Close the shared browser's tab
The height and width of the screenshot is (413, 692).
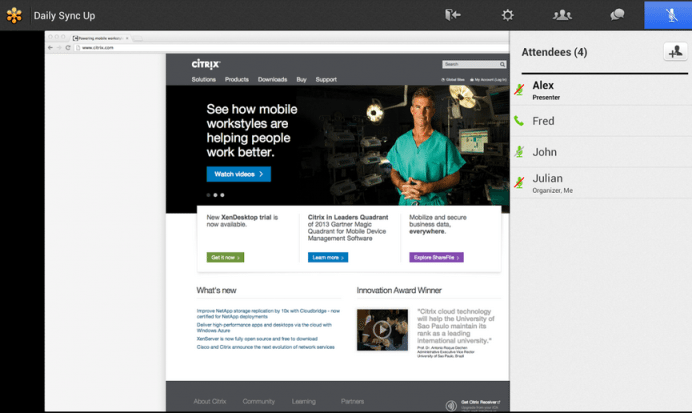pyautogui.click(x=127, y=38)
